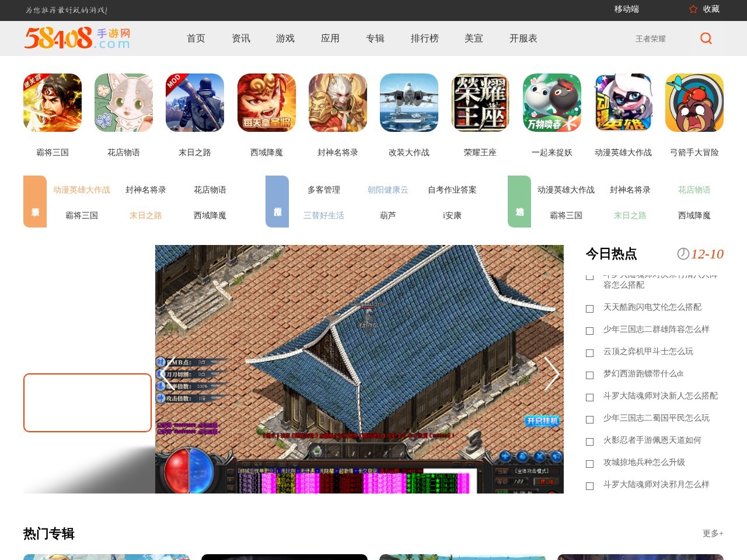Open the 霸将三国 game icon
Image resolution: width=747 pixels, height=560 pixels.
pos(52,103)
